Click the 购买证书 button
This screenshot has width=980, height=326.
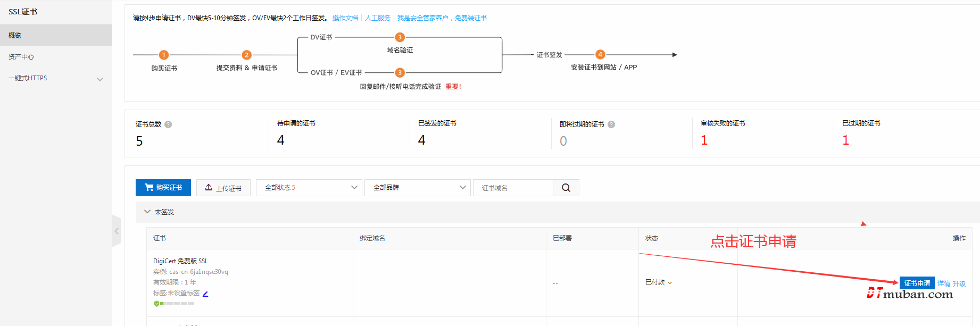click(163, 188)
